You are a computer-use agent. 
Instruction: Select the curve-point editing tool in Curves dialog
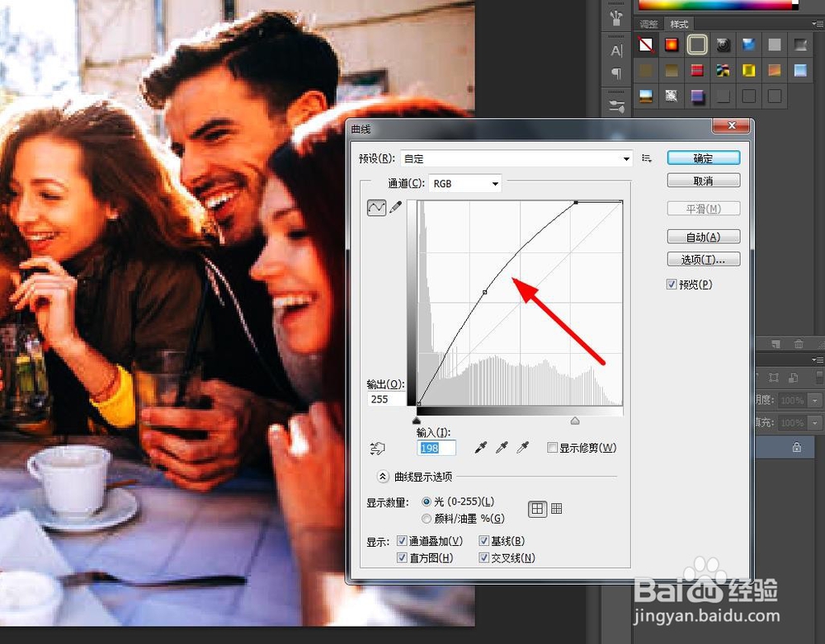tap(376, 208)
